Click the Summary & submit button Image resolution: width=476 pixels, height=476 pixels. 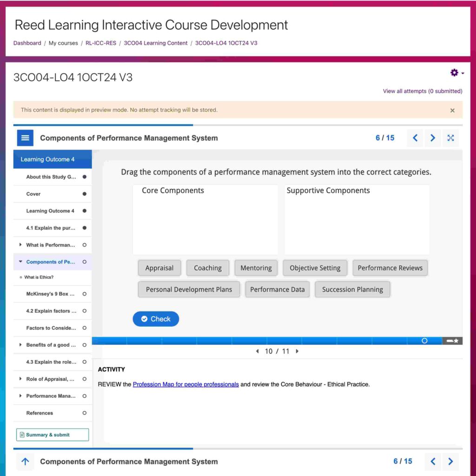pos(52,435)
